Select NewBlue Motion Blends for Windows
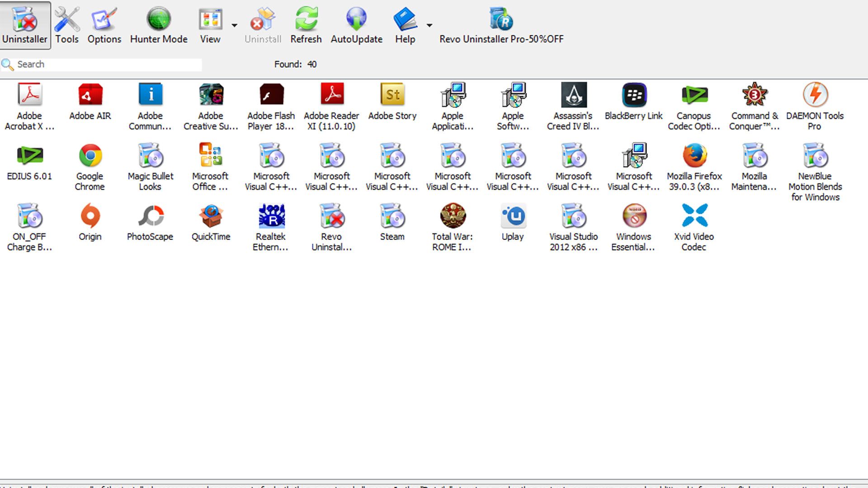This screenshot has width=868, height=488. [815, 172]
